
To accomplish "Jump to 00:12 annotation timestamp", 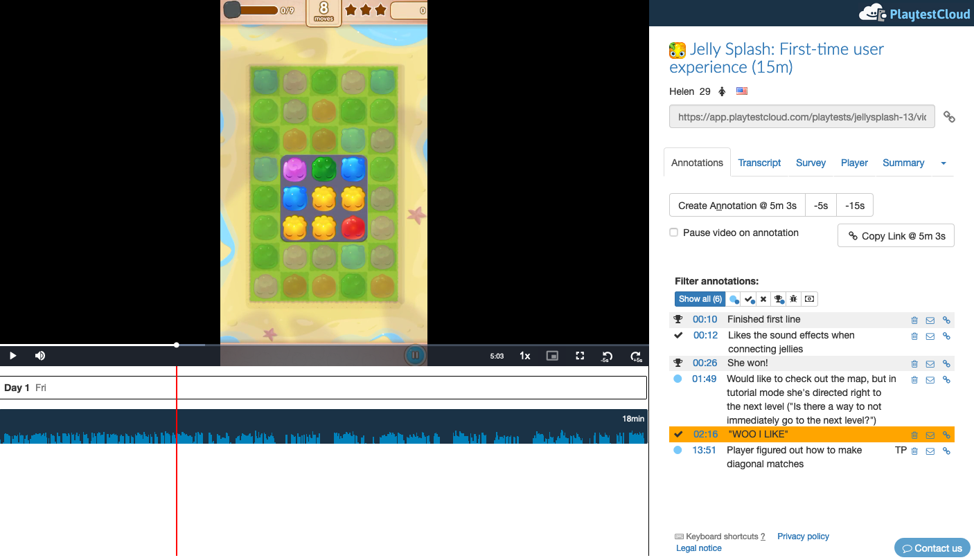I will coord(705,335).
